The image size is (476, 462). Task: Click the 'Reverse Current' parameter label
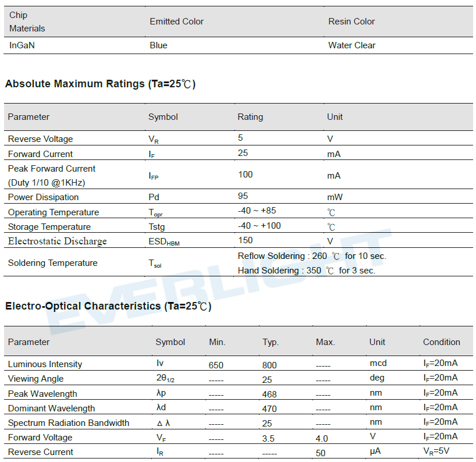point(40,452)
